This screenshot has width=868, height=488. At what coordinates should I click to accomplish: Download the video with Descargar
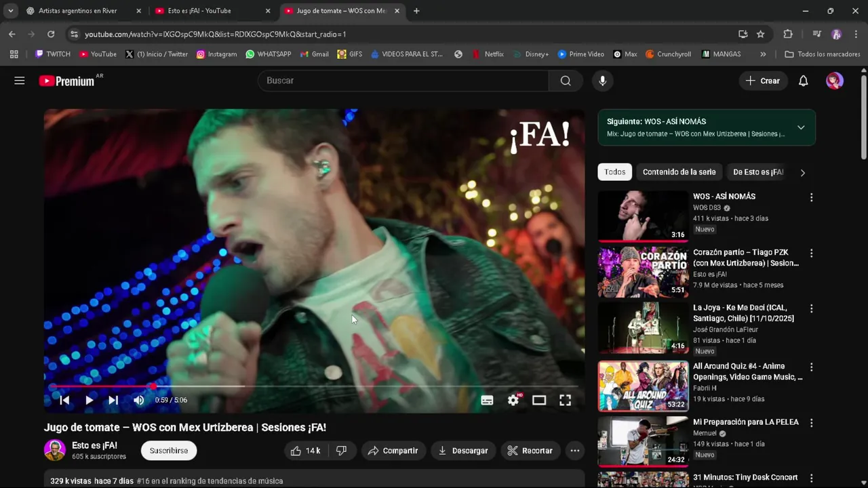coord(464,451)
